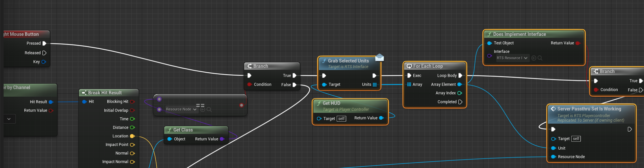Select the Get HUD node title
644x168 pixels.
click(x=331, y=103)
